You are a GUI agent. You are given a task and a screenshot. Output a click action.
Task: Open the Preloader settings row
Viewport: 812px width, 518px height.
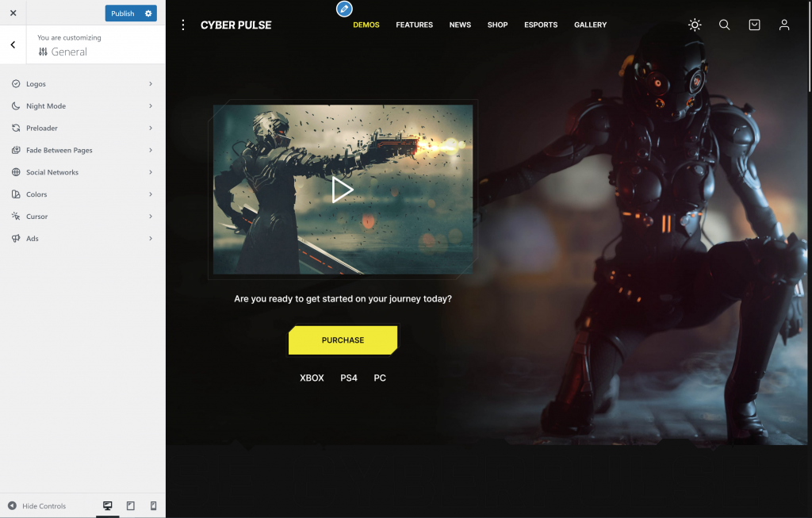click(x=82, y=128)
